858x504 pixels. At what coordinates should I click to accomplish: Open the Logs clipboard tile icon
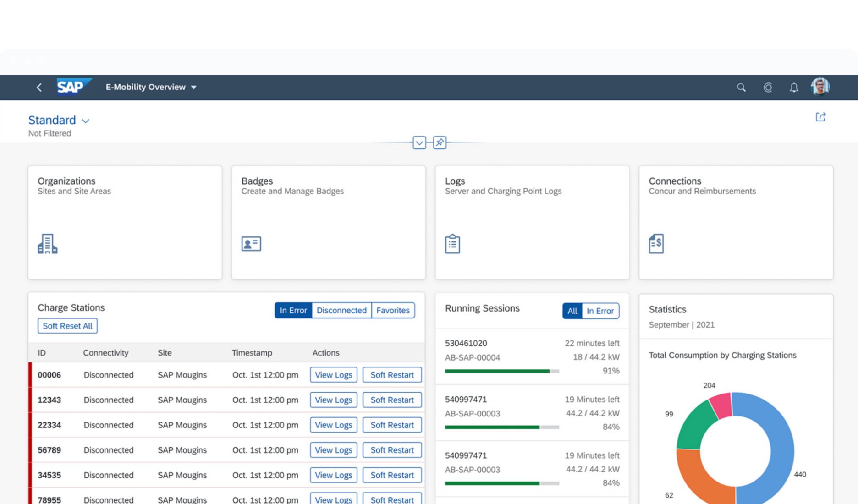pyautogui.click(x=452, y=243)
